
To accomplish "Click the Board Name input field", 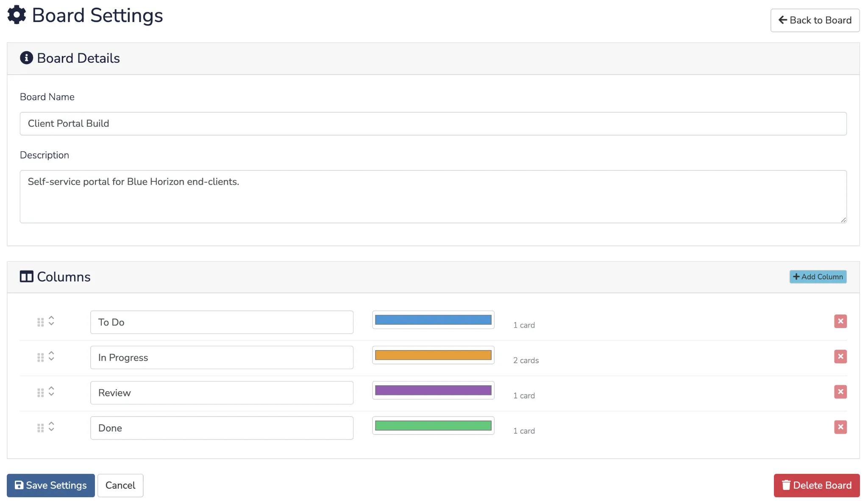I will [x=433, y=123].
